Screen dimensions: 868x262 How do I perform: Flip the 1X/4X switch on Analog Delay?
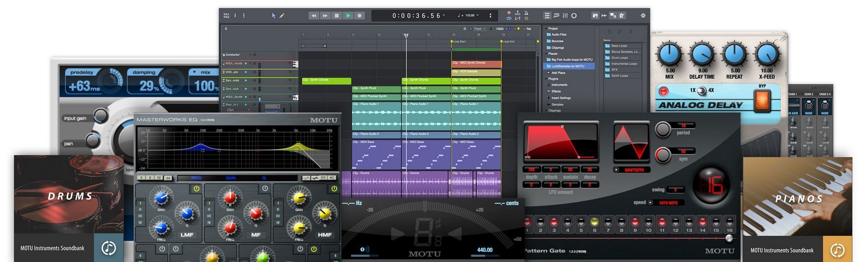click(701, 91)
